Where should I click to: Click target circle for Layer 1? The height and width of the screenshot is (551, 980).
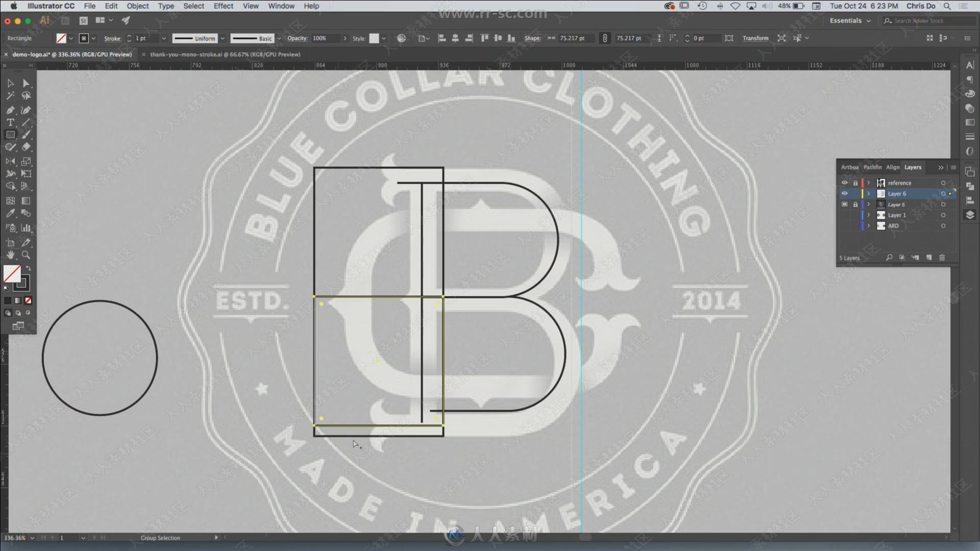point(943,215)
